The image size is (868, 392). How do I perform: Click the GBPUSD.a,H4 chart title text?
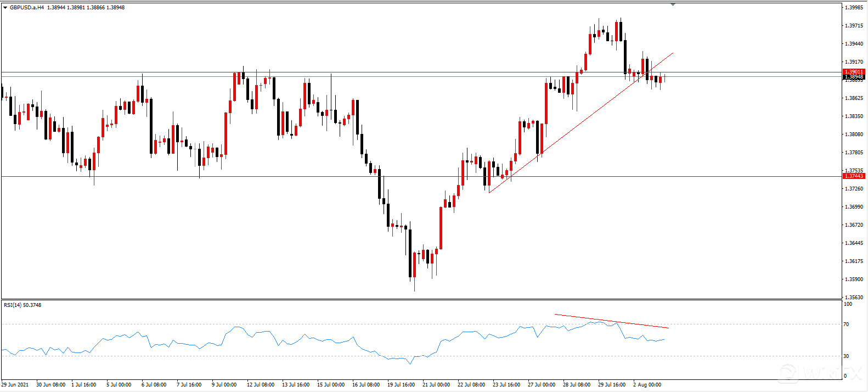point(26,8)
